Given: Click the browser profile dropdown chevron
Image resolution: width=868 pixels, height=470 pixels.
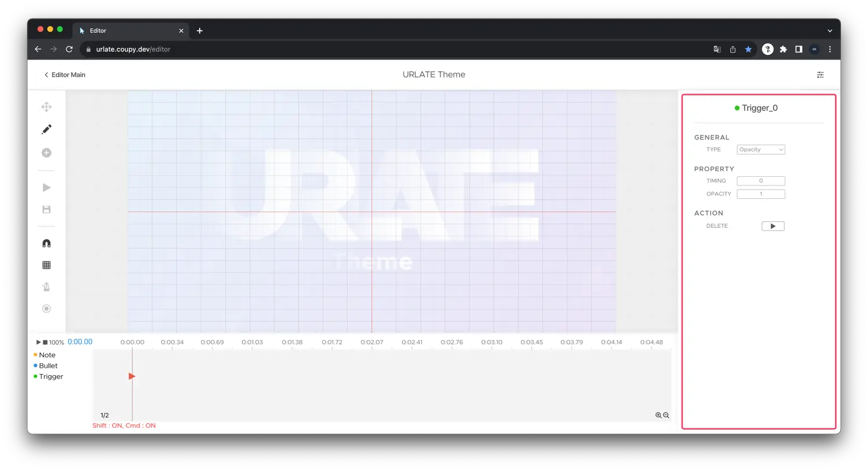Looking at the screenshot, I should 830,30.
